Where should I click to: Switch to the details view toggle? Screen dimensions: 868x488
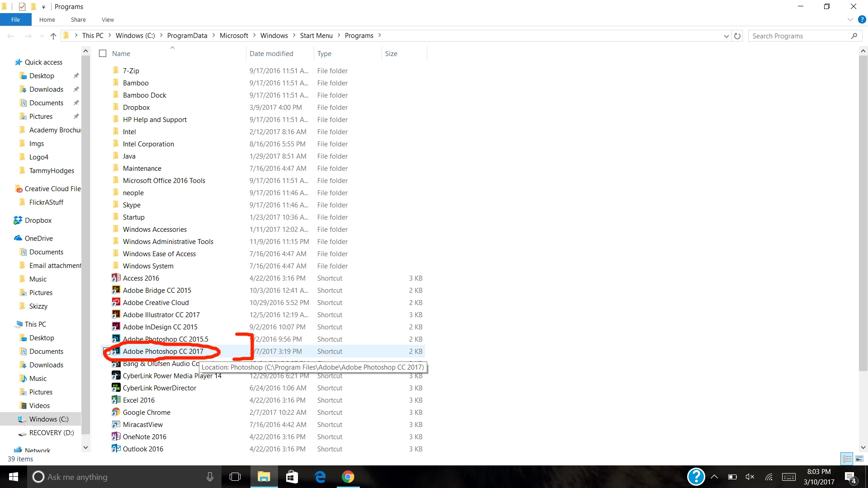[847, 459]
